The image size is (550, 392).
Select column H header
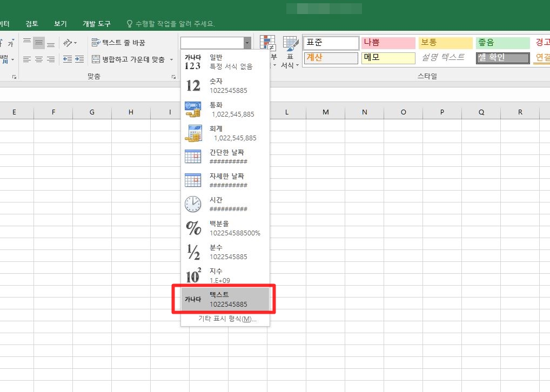point(131,112)
